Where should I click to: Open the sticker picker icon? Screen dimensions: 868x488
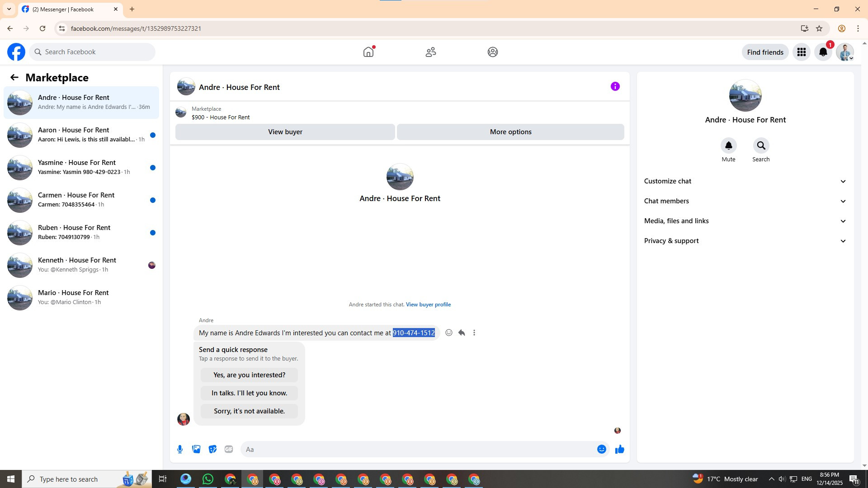tap(212, 449)
